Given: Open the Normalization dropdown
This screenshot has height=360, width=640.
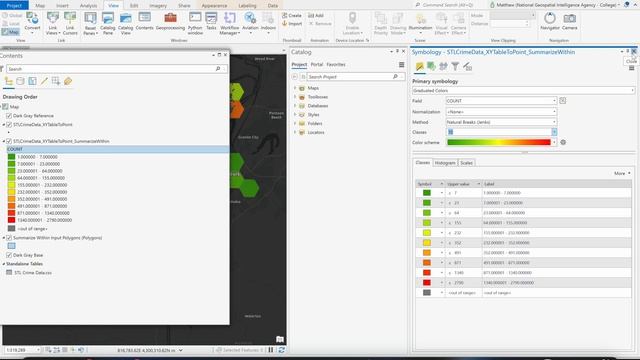Looking at the screenshot, I should 501,111.
